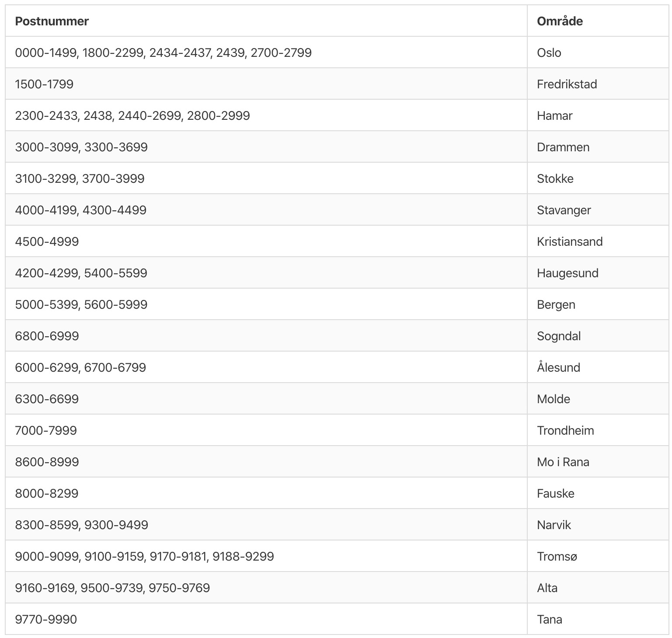Select the Mo i Rana cell
This screenshot has width=672, height=638.
point(563,462)
